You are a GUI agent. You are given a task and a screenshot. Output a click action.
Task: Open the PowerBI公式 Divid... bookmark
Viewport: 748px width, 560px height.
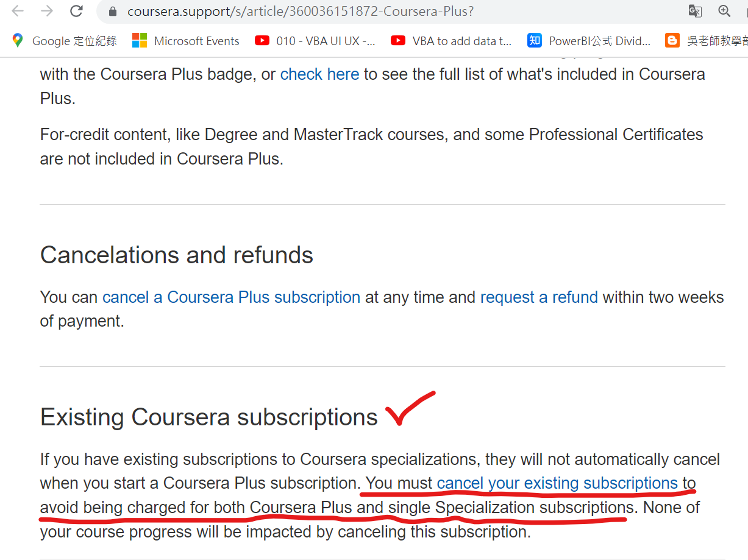(589, 41)
